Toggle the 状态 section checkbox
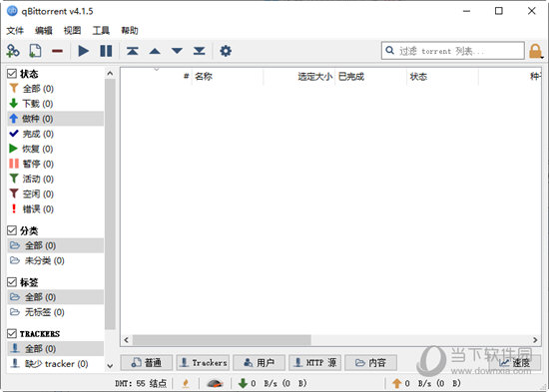The image size is (549, 392). tap(12, 74)
